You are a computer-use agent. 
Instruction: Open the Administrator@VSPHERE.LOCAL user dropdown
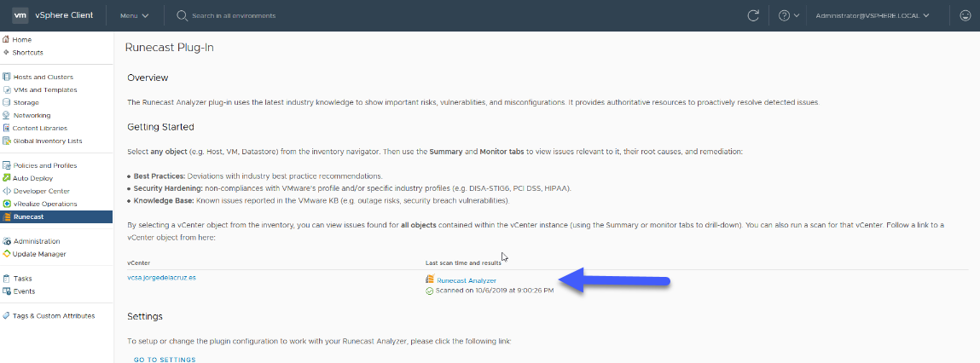(872, 15)
